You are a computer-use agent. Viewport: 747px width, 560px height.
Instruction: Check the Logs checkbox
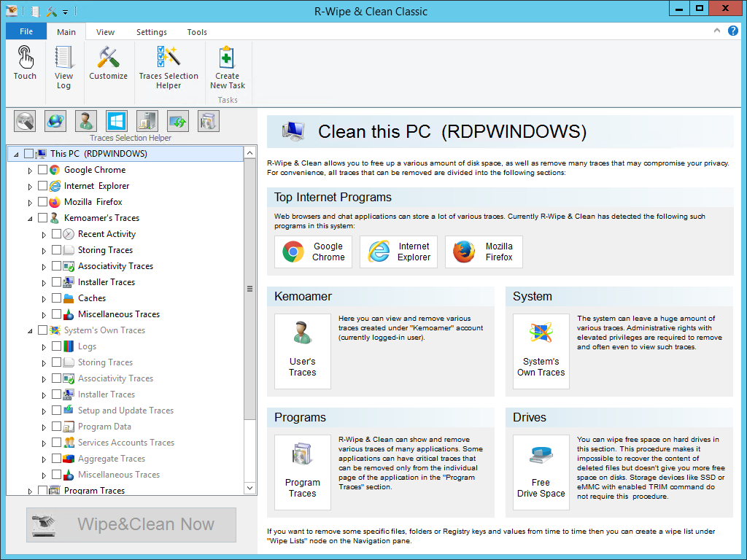(56, 346)
